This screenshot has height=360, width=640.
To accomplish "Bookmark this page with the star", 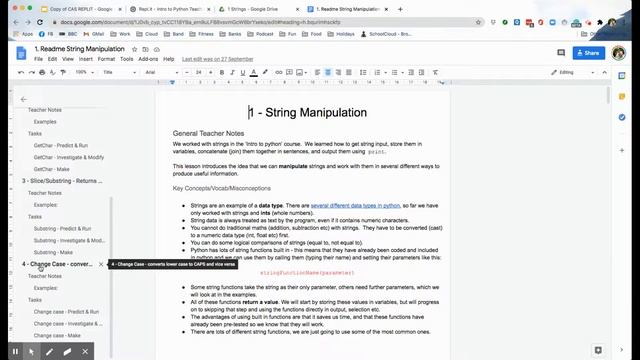I will click(x=478, y=22).
